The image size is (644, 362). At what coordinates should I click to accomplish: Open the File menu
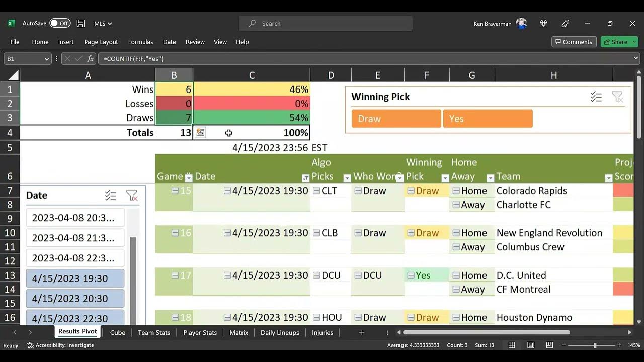pyautogui.click(x=15, y=42)
